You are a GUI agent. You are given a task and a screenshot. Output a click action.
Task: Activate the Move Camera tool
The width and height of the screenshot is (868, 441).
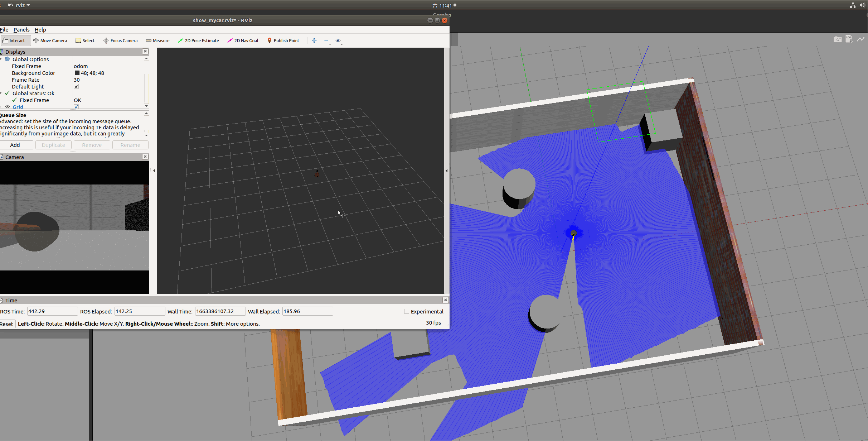point(50,40)
